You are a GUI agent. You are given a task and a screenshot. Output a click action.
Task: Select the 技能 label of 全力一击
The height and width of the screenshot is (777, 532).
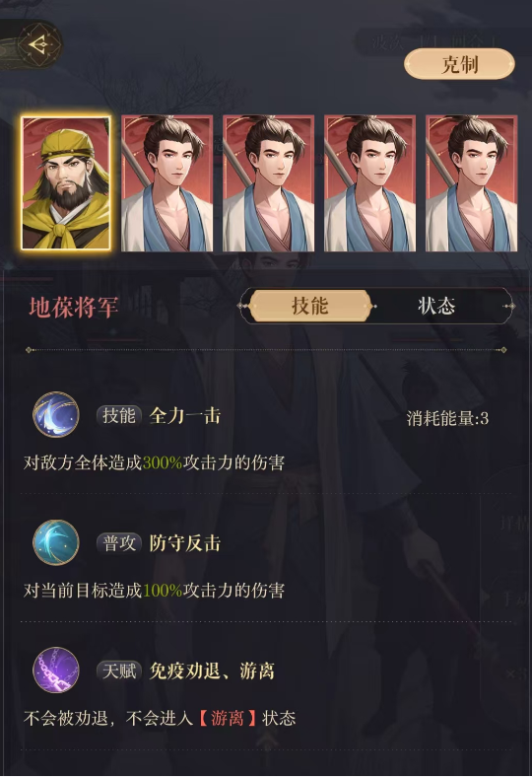(x=119, y=415)
